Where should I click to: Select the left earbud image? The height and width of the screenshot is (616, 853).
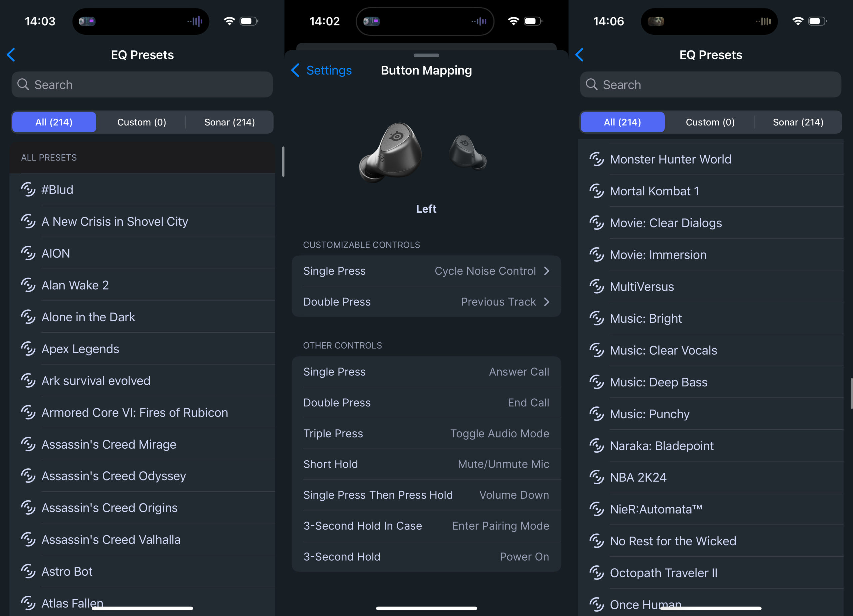click(391, 152)
